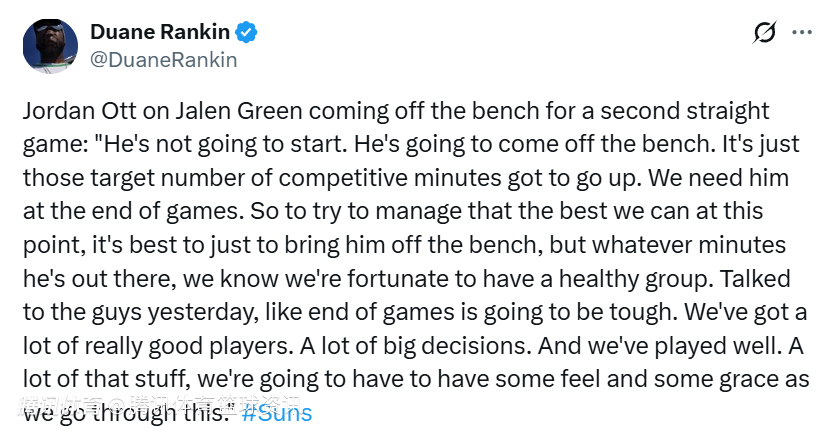Viewport: 831px width, 431px height.
Task: Open the Grok explain-post icon
Action: pos(765,33)
